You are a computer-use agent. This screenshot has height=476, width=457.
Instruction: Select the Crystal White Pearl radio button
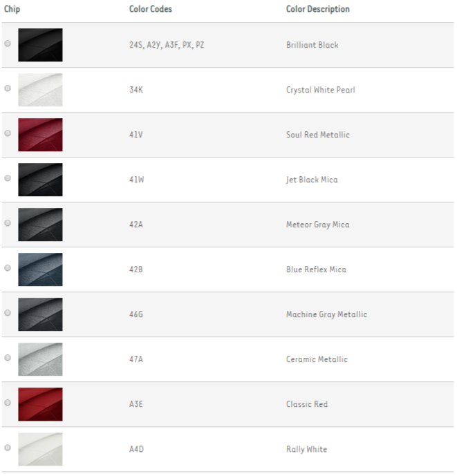pos(8,88)
